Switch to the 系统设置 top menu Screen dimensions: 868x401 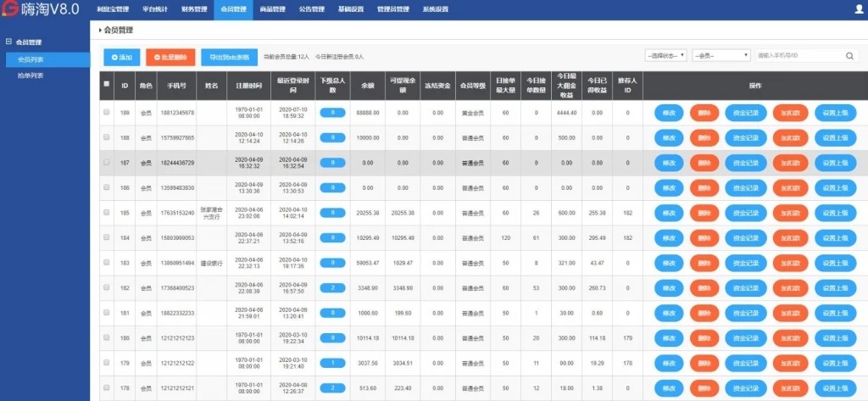pyautogui.click(x=435, y=9)
